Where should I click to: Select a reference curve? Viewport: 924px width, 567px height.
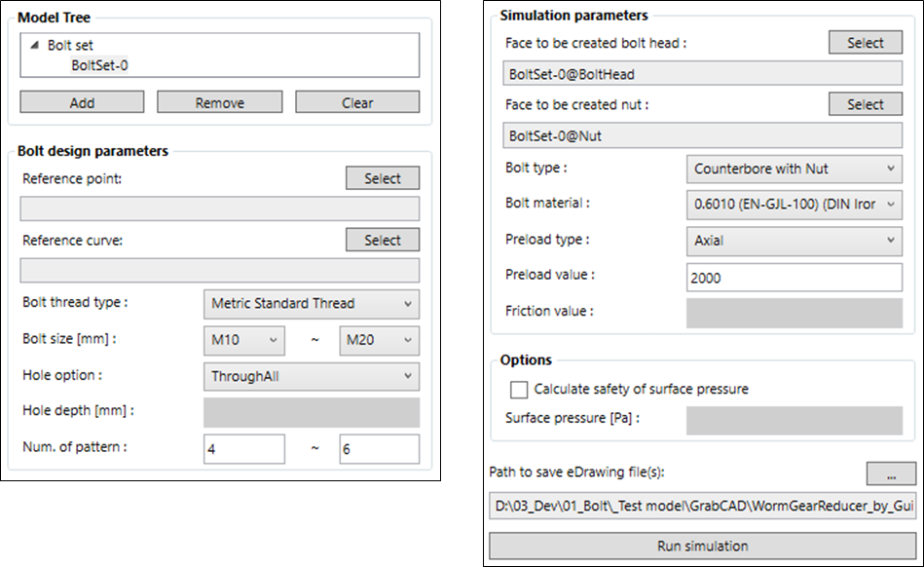(x=383, y=240)
